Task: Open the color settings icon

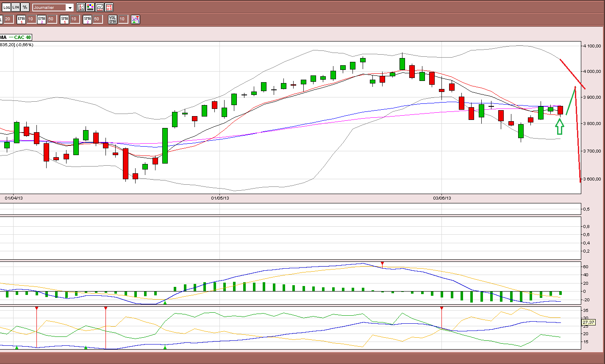Action: tap(90, 7)
